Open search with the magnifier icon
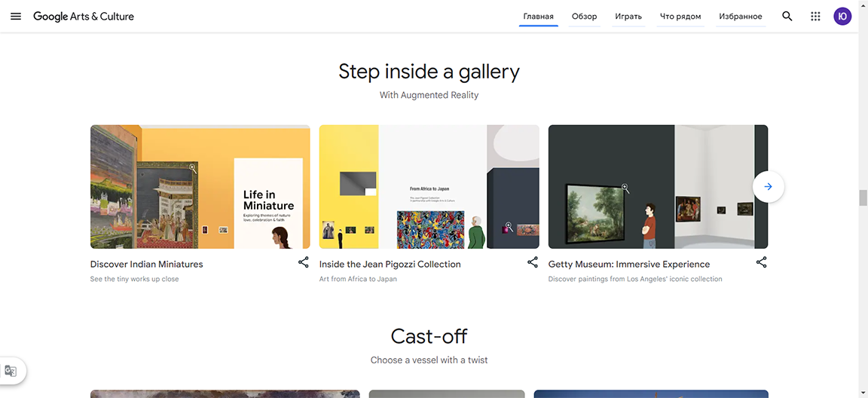The height and width of the screenshot is (398, 868). pyautogui.click(x=787, y=16)
